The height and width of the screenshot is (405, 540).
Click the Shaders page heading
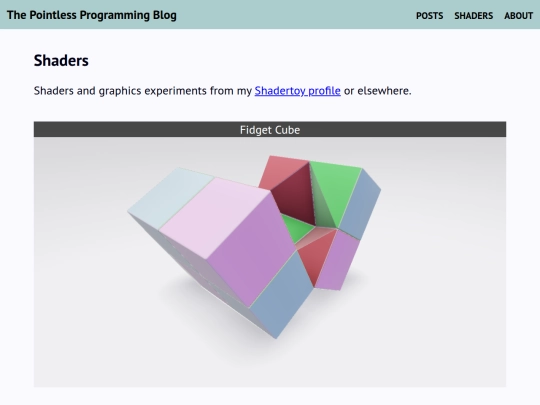pos(61,61)
